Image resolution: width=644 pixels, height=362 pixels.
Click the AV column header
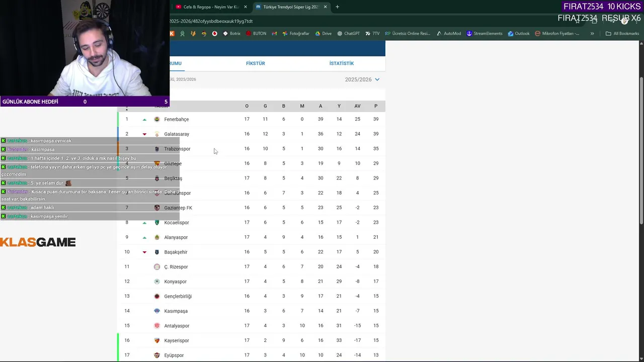pyautogui.click(x=357, y=106)
